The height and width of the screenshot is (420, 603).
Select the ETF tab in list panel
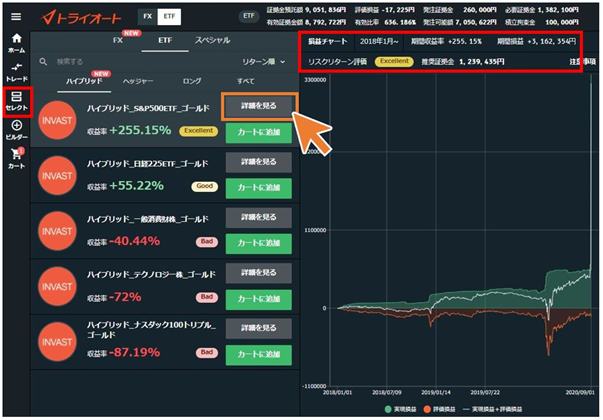click(165, 40)
